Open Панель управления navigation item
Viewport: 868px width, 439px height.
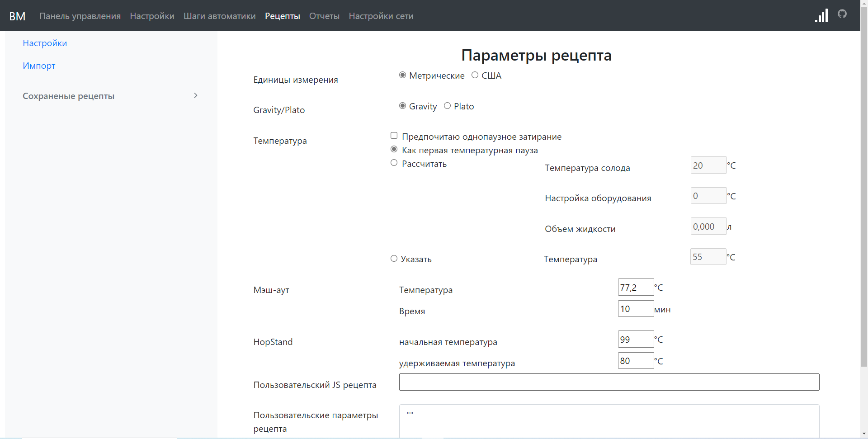coord(80,16)
